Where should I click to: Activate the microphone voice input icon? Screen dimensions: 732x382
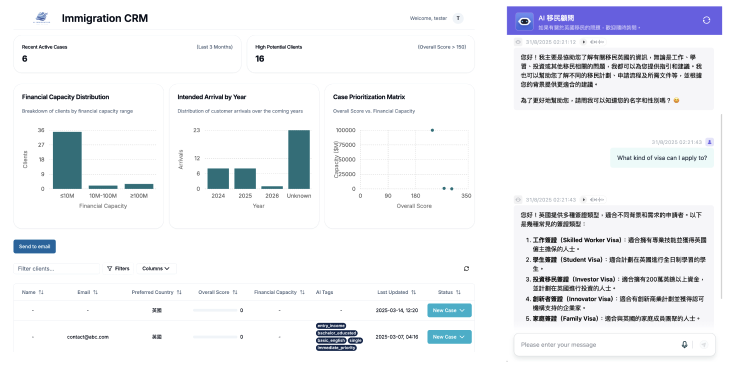tap(684, 345)
